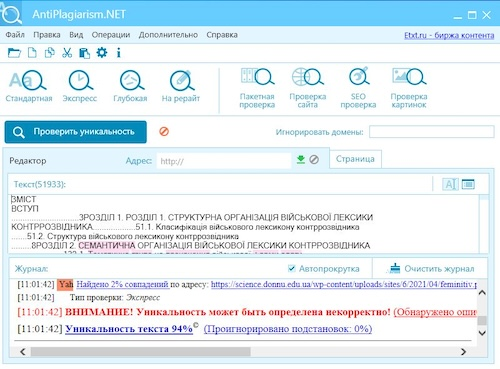Show program info with the i icon
The height and width of the screenshot is (369, 500).
[x=118, y=53]
